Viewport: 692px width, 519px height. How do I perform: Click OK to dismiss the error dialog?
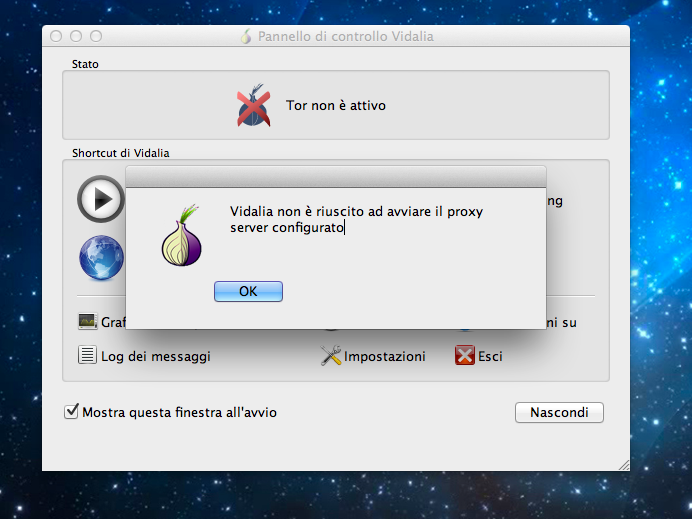click(x=248, y=291)
